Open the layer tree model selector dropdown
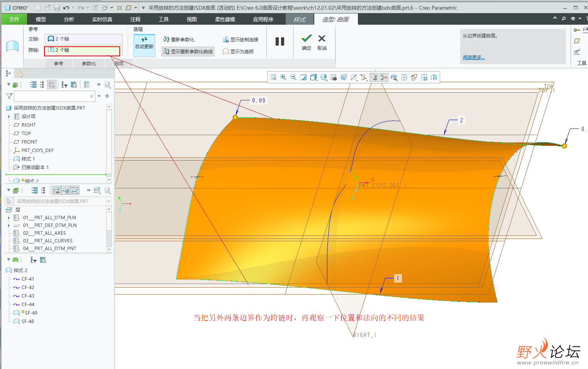588x369 pixels. 108,201
